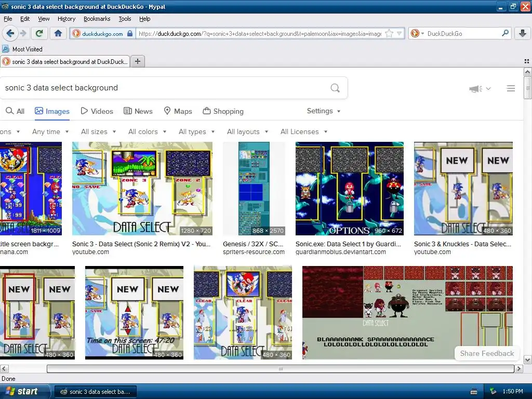The width and height of the screenshot is (532, 399).
Task: Expand the All types filter
Action: tap(196, 131)
